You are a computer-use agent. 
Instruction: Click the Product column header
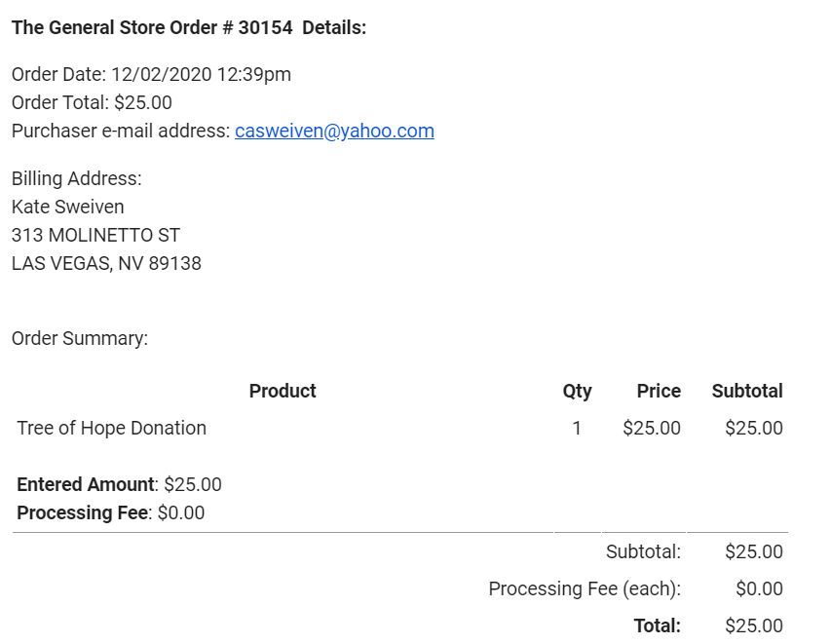click(x=283, y=391)
